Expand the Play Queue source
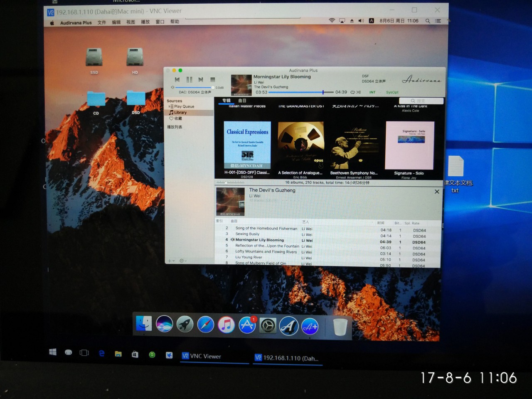 pos(170,107)
